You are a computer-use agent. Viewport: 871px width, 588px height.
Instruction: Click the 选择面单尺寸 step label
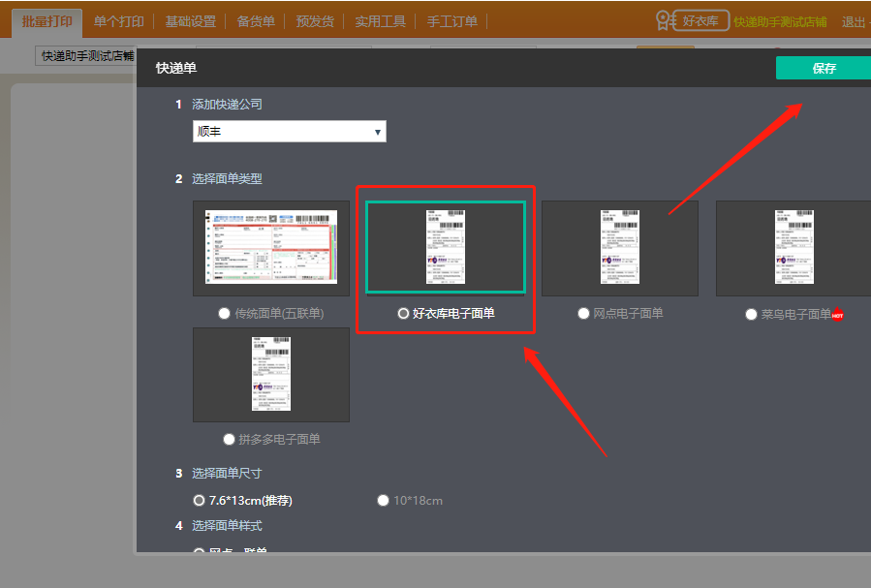pyautogui.click(x=227, y=474)
